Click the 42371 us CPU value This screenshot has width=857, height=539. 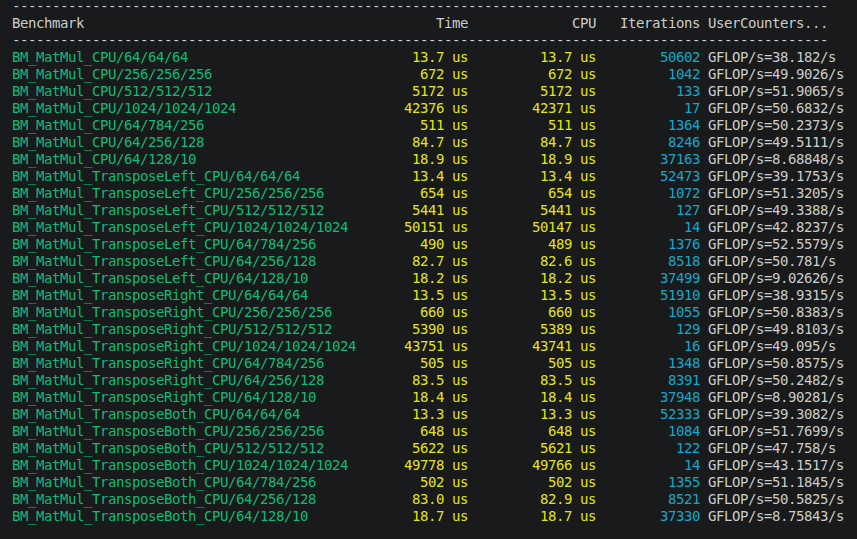click(x=564, y=108)
